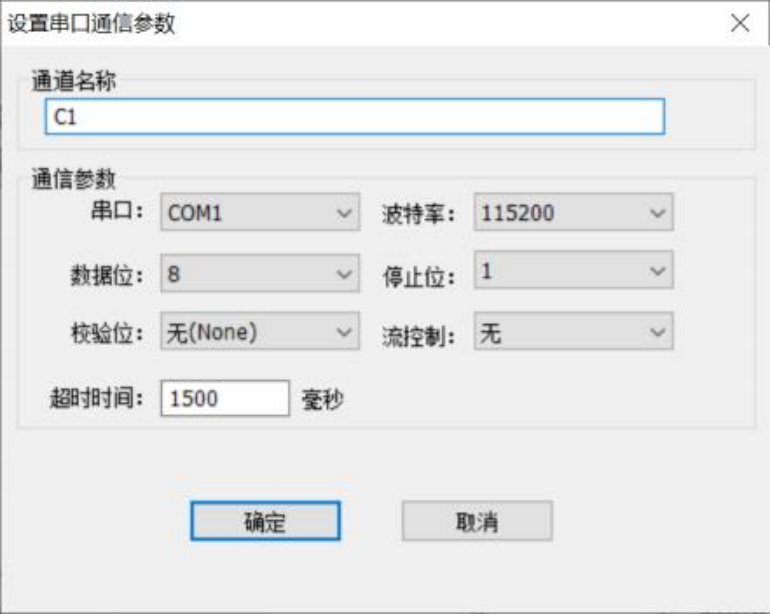Close the serial communication settings dialog
Screen dimensions: 770x614
740,23
